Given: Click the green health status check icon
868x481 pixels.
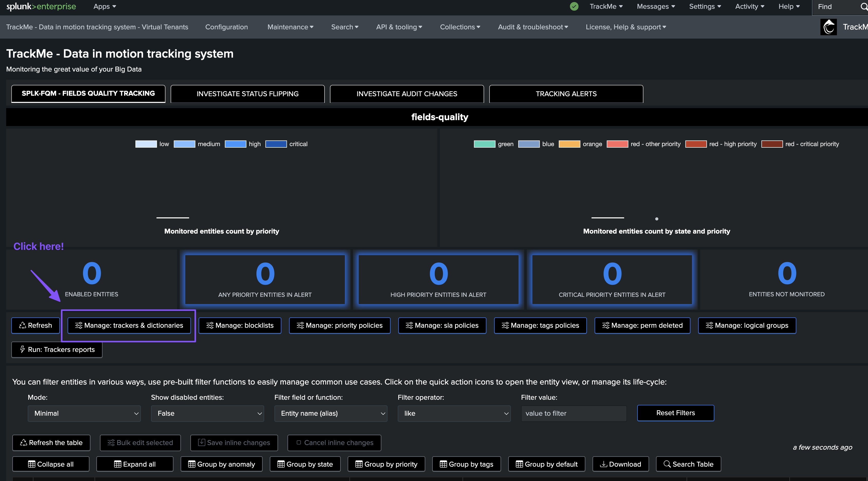Looking at the screenshot, I should [x=574, y=6].
